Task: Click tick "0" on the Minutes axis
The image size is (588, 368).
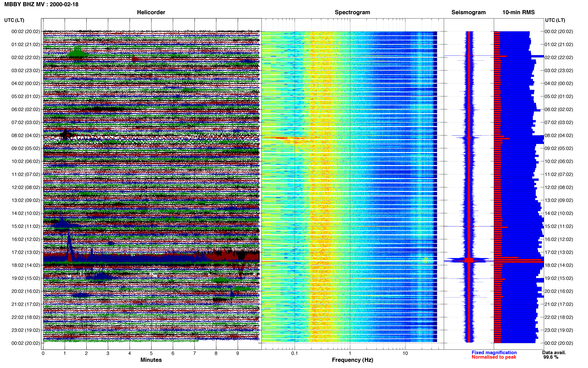Action: tap(43, 353)
